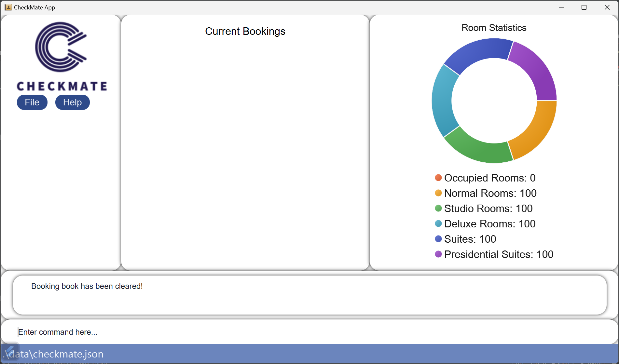Click the Normal Rooms: 100 legend entry

pyautogui.click(x=486, y=193)
